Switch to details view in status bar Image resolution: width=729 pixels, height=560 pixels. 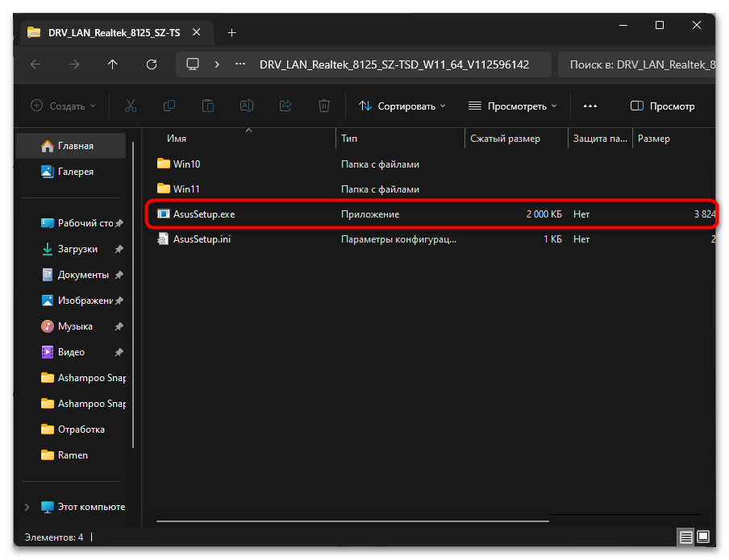pyautogui.click(x=685, y=537)
